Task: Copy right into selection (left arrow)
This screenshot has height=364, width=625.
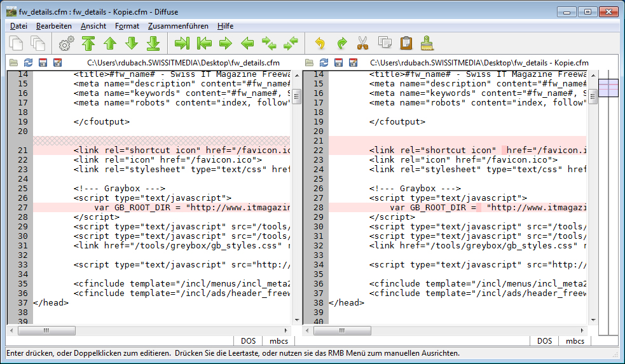Action: click(x=247, y=43)
